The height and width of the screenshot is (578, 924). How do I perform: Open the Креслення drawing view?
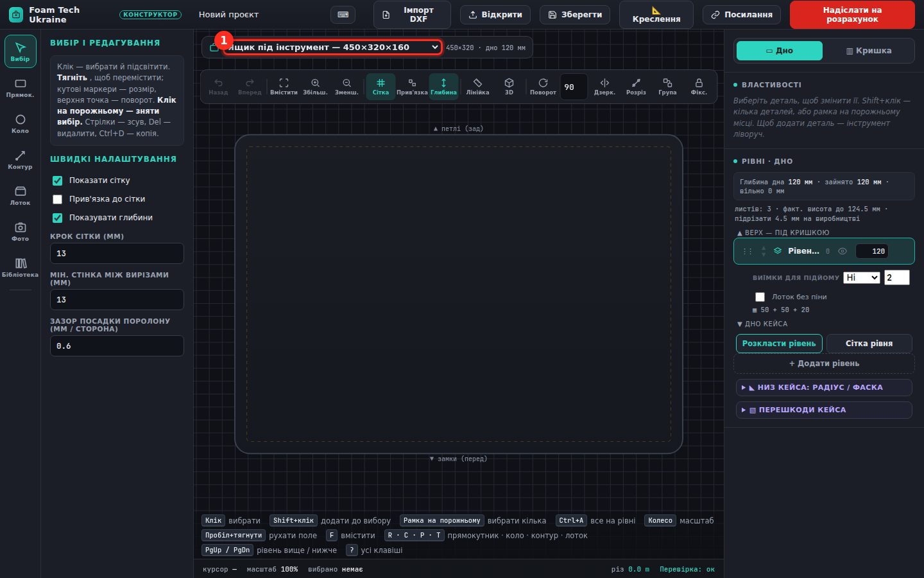[656, 15]
